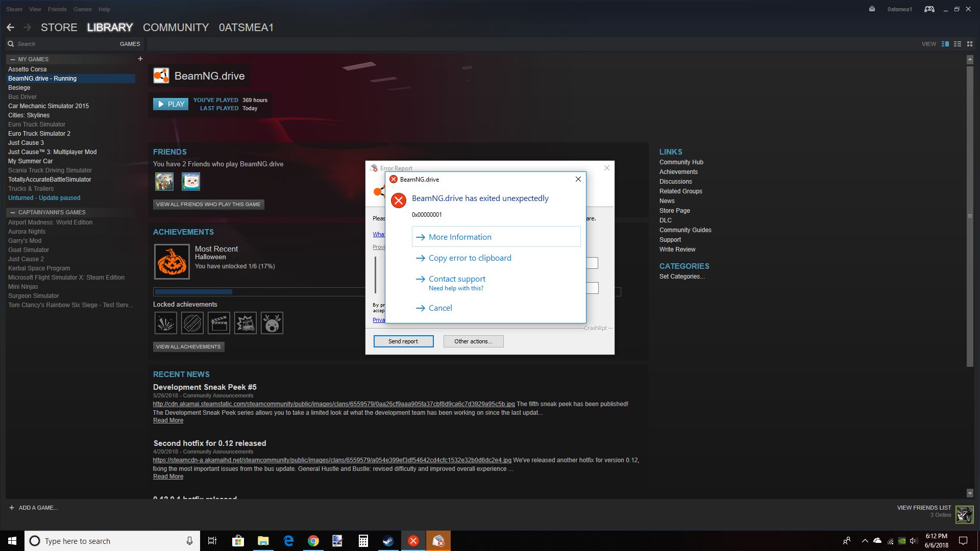
Task: Open Calculator from the taskbar
Action: (363, 541)
